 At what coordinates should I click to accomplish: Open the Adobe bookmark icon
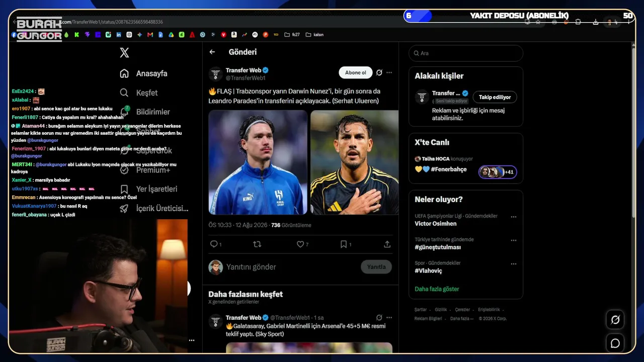tap(192, 35)
